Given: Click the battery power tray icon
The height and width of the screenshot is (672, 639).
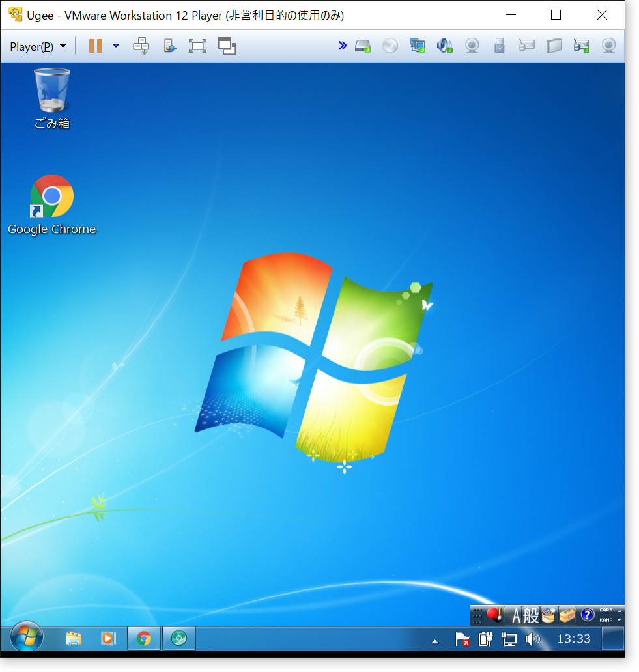Looking at the screenshot, I should point(485,639).
